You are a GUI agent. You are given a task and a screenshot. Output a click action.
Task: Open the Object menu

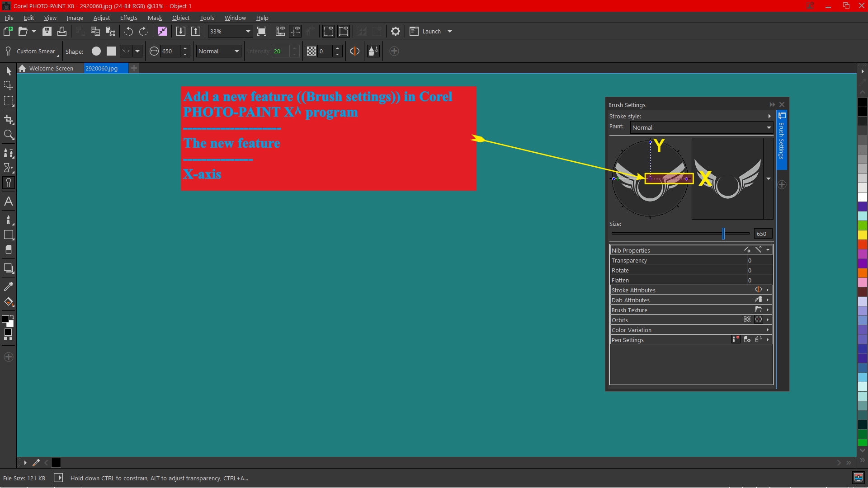coord(180,18)
